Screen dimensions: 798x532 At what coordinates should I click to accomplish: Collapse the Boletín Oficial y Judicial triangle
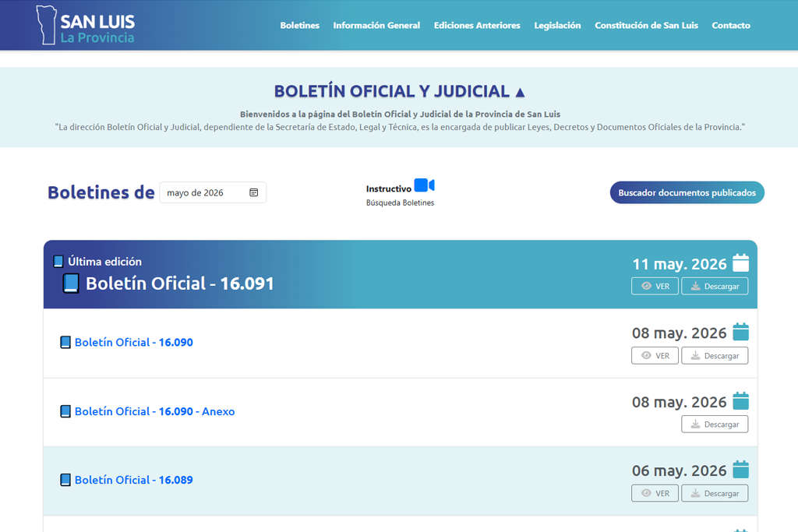click(x=520, y=92)
